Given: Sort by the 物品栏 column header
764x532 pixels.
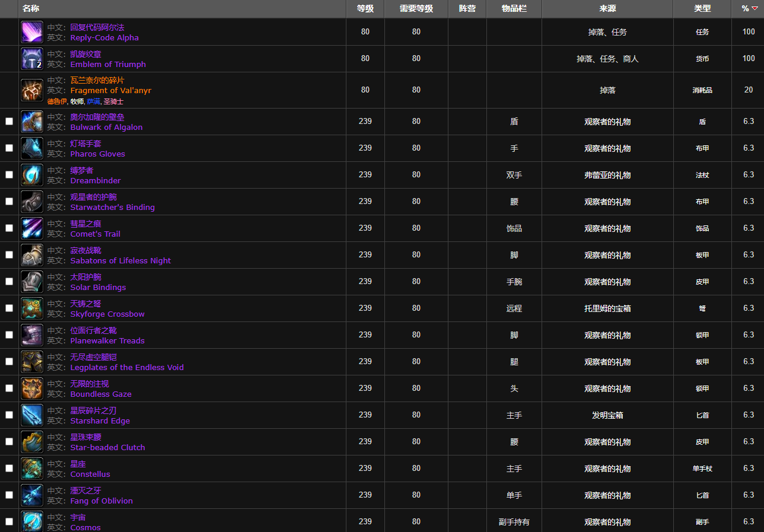Looking at the screenshot, I should tap(514, 9).
